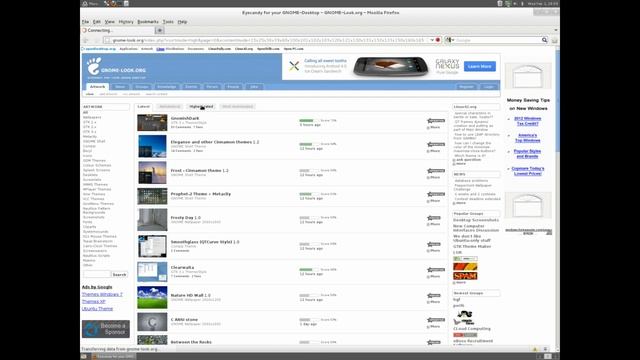Click the Login button
This screenshot has height=360, width=640.
pos(489,87)
